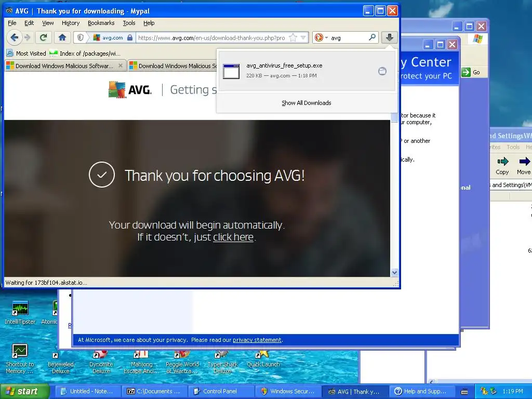The width and height of the screenshot is (532, 399).
Task: Open the Help menu
Action: (149, 23)
